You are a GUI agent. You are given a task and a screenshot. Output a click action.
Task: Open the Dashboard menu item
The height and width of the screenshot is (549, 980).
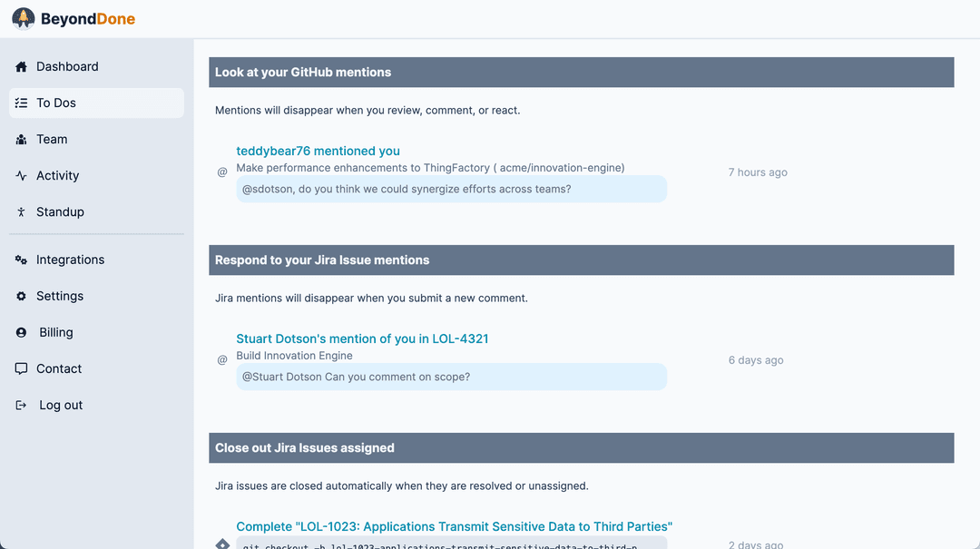point(67,67)
